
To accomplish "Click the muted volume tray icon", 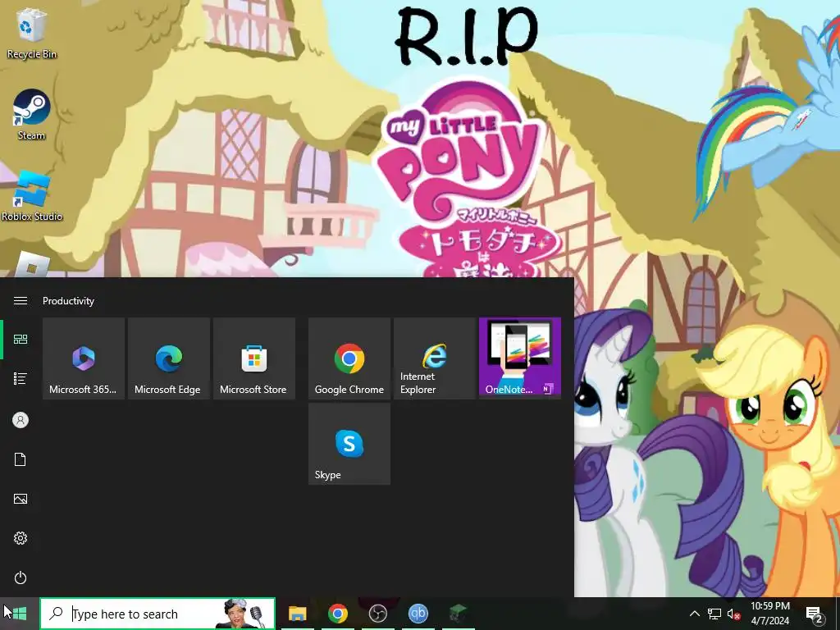I will click(x=734, y=614).
